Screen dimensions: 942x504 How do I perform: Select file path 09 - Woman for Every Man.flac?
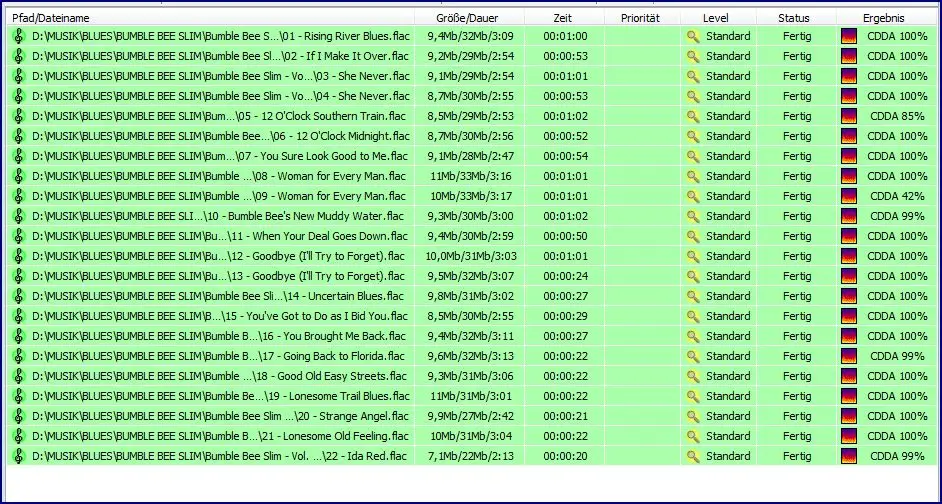219,196
